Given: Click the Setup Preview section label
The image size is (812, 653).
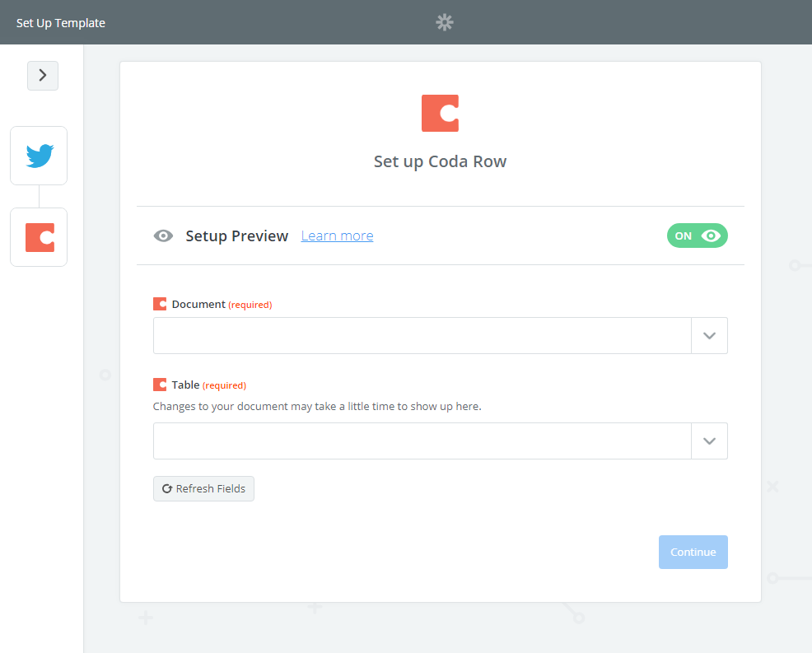Looking at the screenshot, I should pos(237,236).
